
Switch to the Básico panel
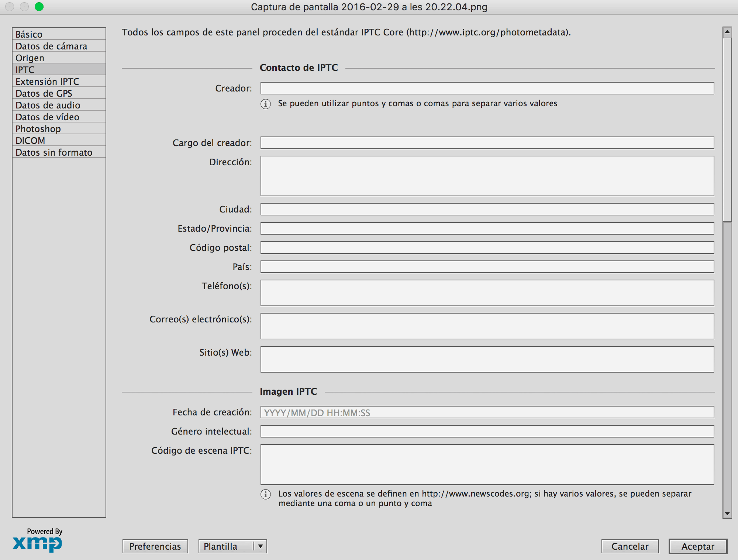pos(59,34)
